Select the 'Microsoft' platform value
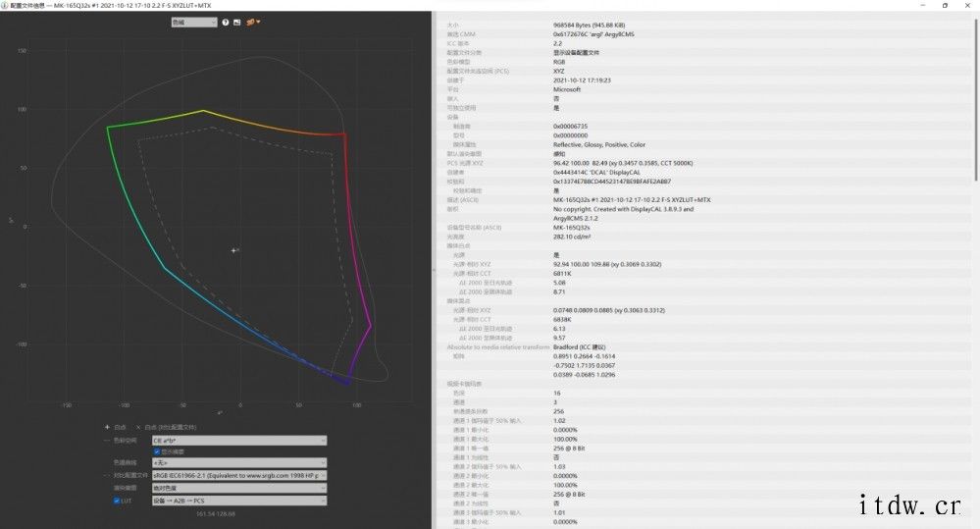The height and width of the screenshot is (529, 980). (567, 89)
